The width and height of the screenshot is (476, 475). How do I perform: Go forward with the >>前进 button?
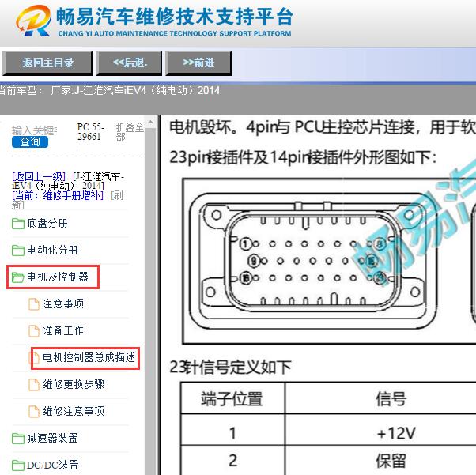198,63
